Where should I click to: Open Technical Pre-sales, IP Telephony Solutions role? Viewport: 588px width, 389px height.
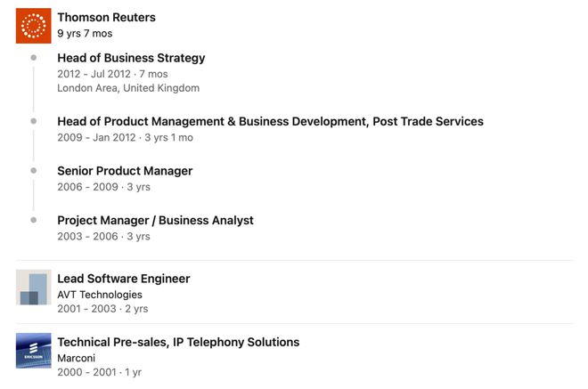click(178, 342)
